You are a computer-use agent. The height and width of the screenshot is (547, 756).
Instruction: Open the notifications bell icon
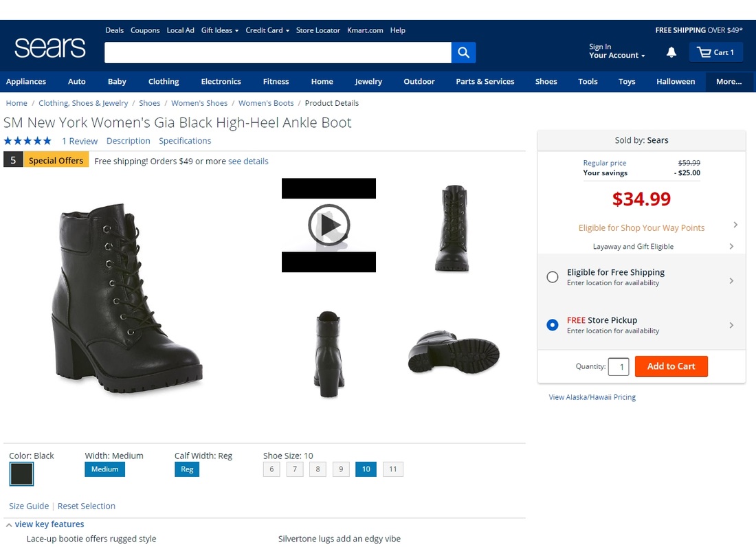pyautogui.click(x=671, y=52)
